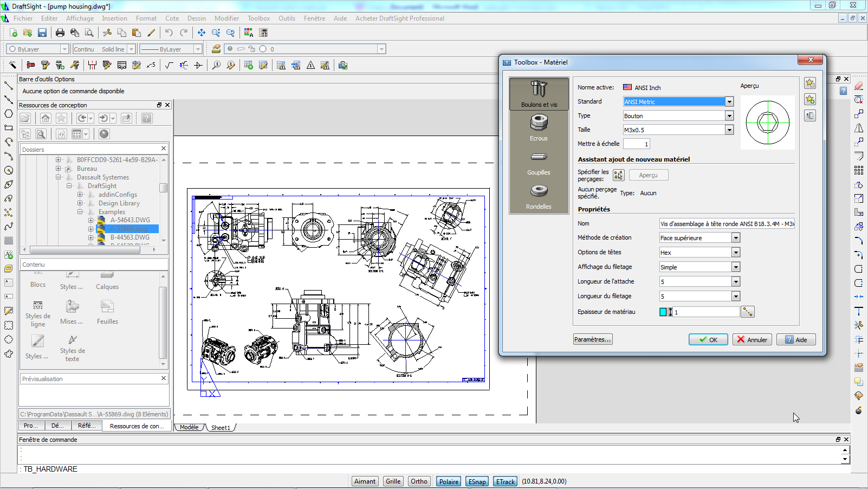This screenshot has height=489, width=868.
Task: Select Boulons et vis hardware category
Action: (539, 94)
